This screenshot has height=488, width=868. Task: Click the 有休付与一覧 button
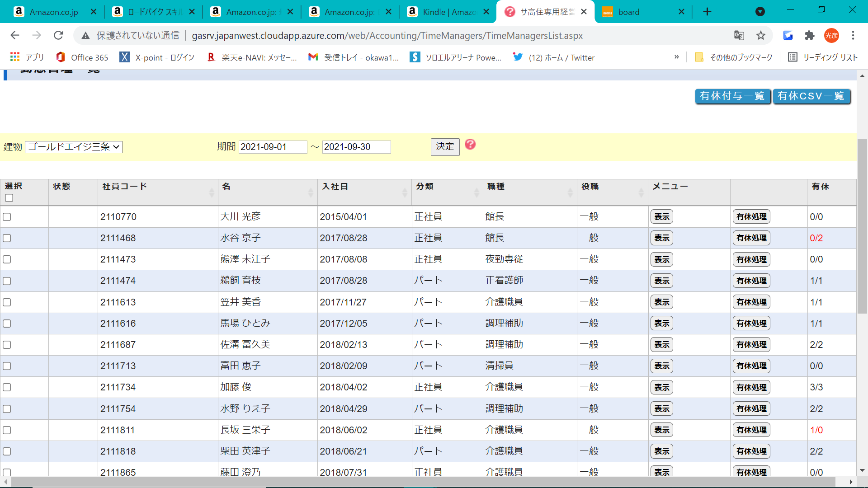click(x=732, y=96)
